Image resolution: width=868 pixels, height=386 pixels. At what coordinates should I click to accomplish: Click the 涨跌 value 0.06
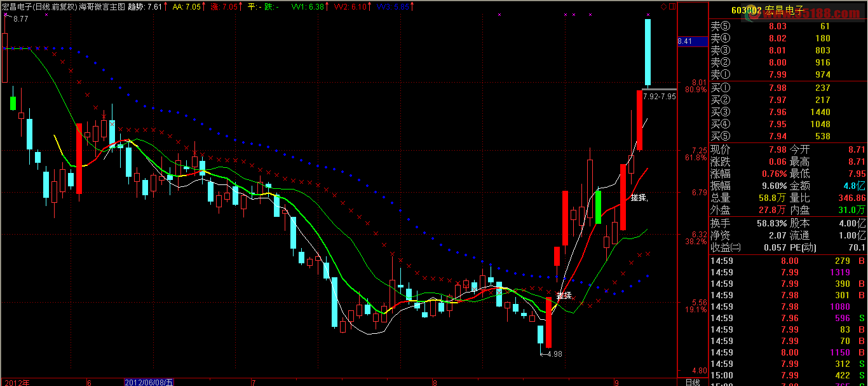pos(777,162)
